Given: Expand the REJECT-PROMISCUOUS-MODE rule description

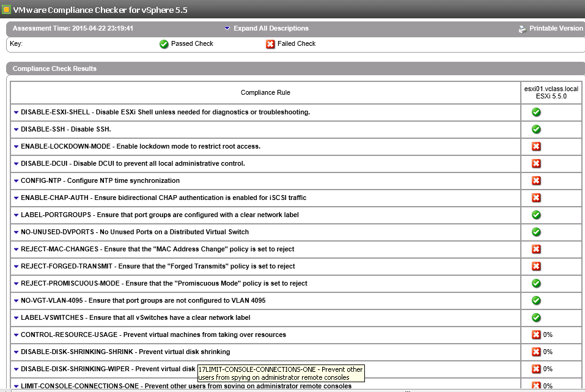Looking at the screenshot, I should [16, 284].
